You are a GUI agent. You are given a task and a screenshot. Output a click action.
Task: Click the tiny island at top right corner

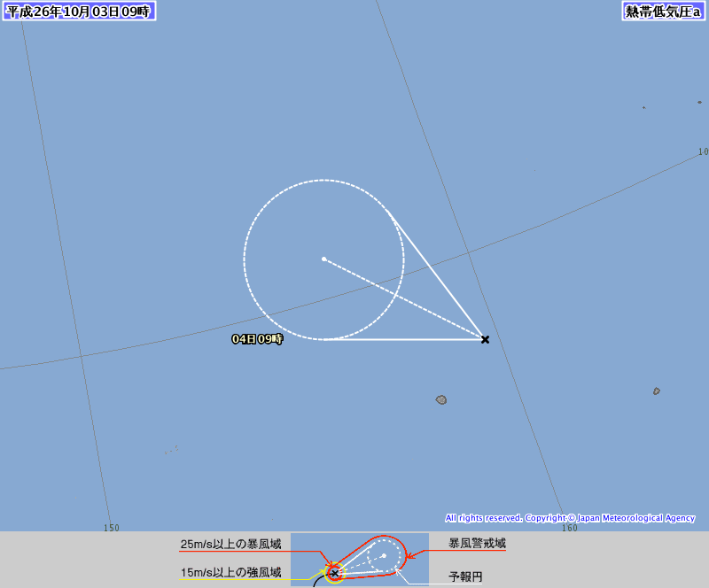point(699,102)
